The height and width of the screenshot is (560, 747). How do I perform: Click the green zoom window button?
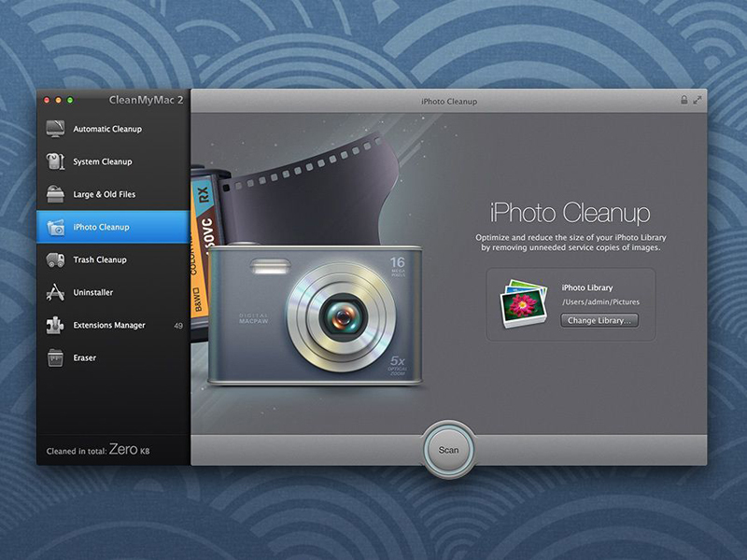point(70,100)
